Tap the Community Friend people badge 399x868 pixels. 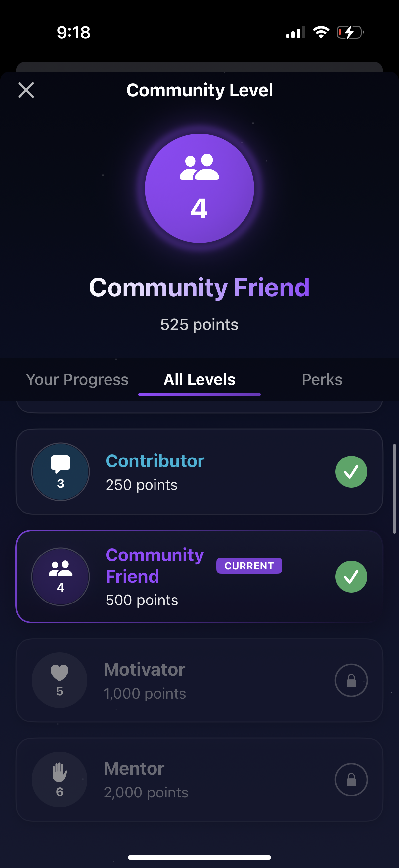[61, 577]
